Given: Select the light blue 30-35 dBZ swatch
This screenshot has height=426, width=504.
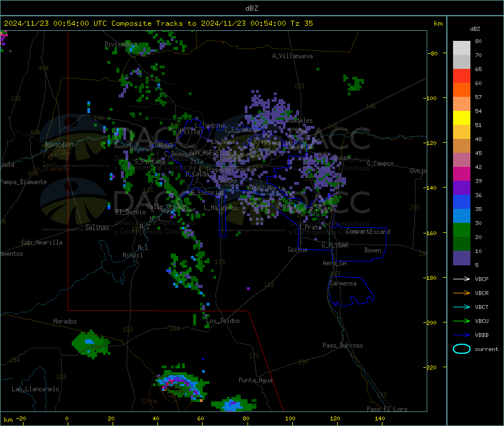Looking at the screenshot, I should click(461, 216).
